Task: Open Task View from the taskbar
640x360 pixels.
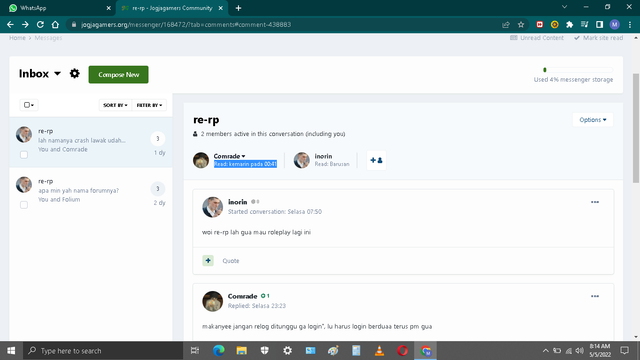Action: 195,350
